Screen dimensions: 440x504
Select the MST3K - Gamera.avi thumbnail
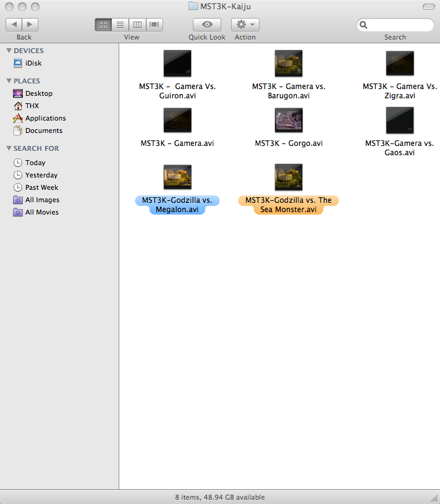coord(177,120)
